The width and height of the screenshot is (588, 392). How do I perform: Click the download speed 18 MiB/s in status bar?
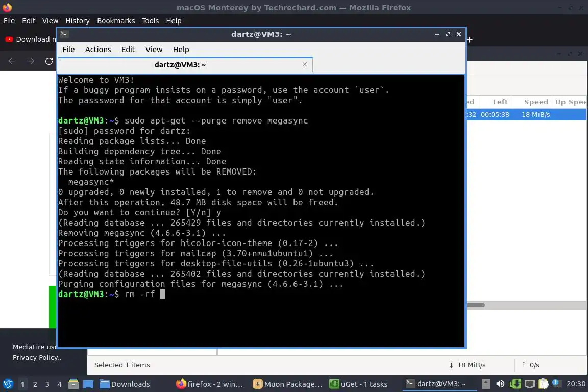(x=467, y=365)
